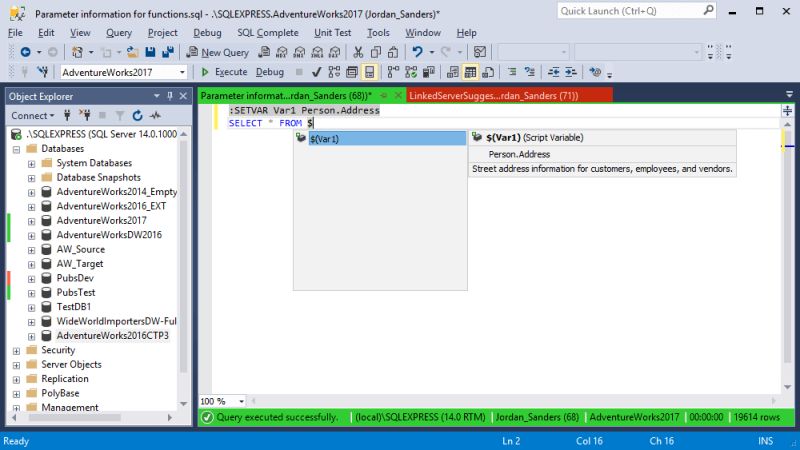
Task: Toggle Object Explorer auto-hide pin
Action: click(170, 96)
